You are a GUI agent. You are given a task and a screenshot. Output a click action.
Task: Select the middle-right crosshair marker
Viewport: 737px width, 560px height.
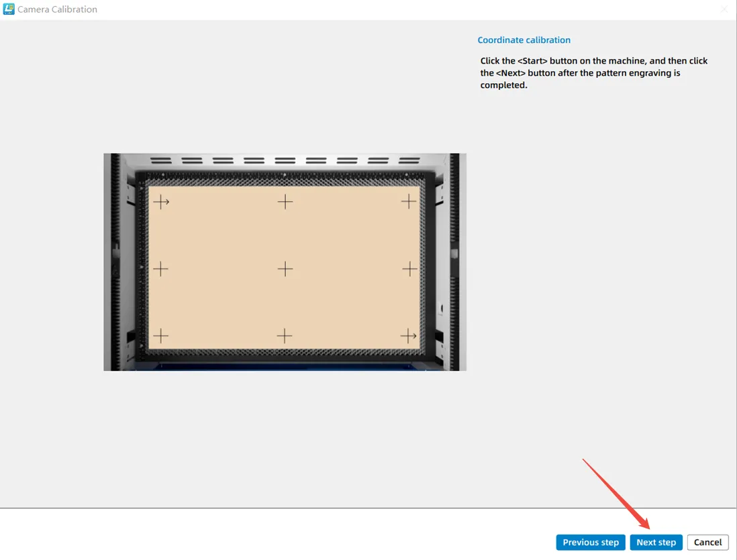tap(409, 269)
